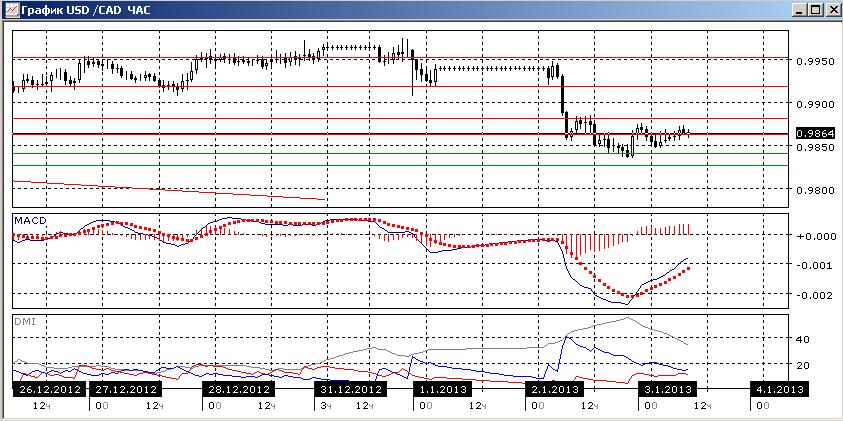Click the +0.000 MACD scale value
Viewport: 843px width, 421px height.
click(815, 236)
